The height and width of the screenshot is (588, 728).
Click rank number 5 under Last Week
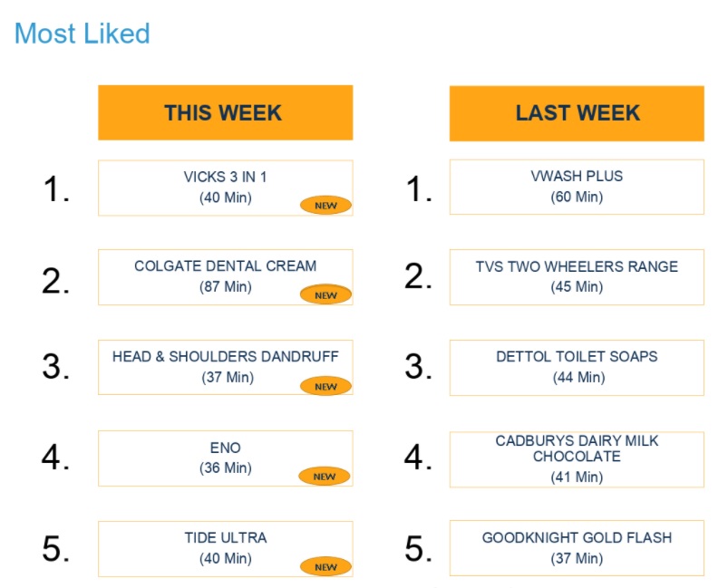[417, 549]
